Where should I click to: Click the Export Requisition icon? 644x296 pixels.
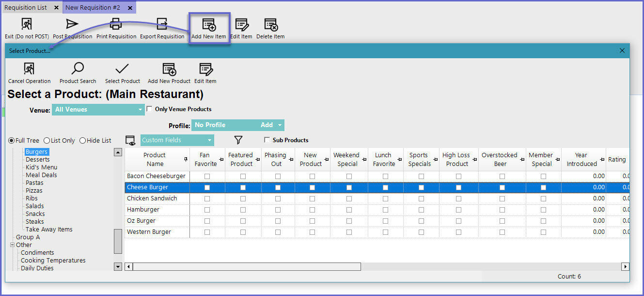162,24
